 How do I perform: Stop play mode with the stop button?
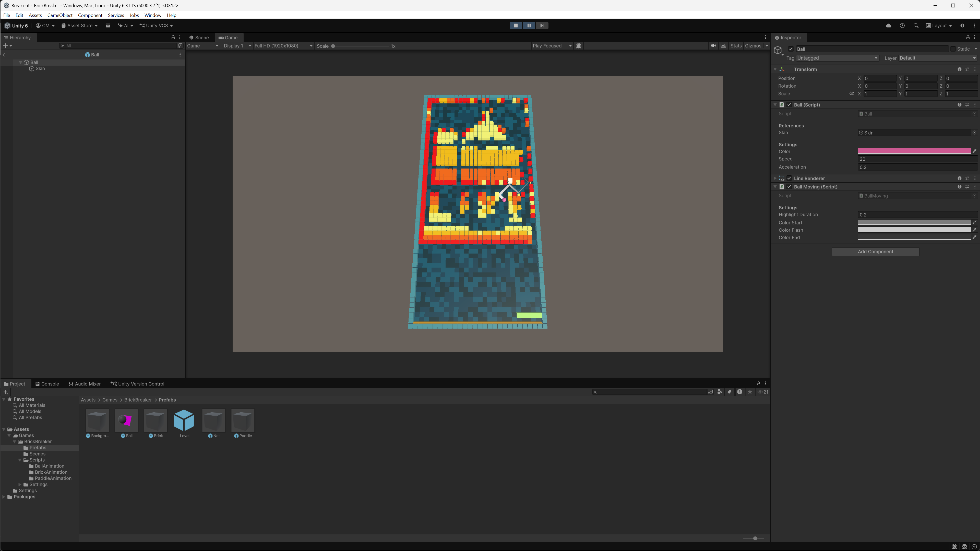[x=516, y=26]
